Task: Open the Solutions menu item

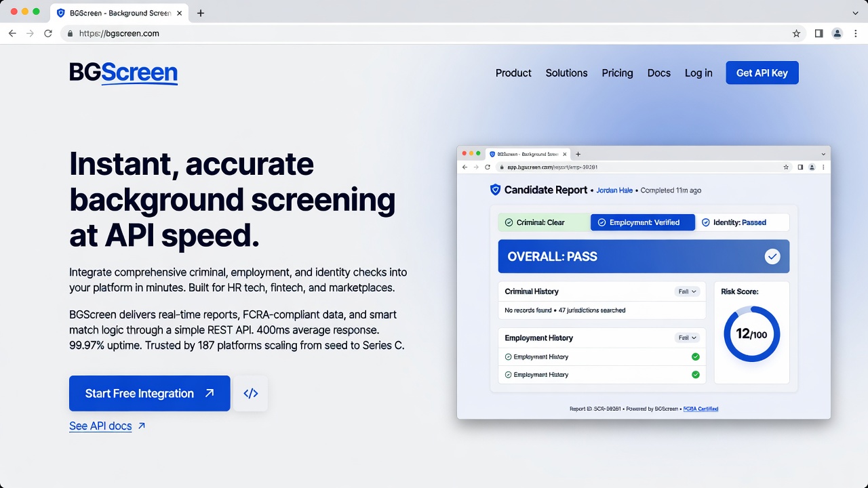Action: click(x=566, y=73)
